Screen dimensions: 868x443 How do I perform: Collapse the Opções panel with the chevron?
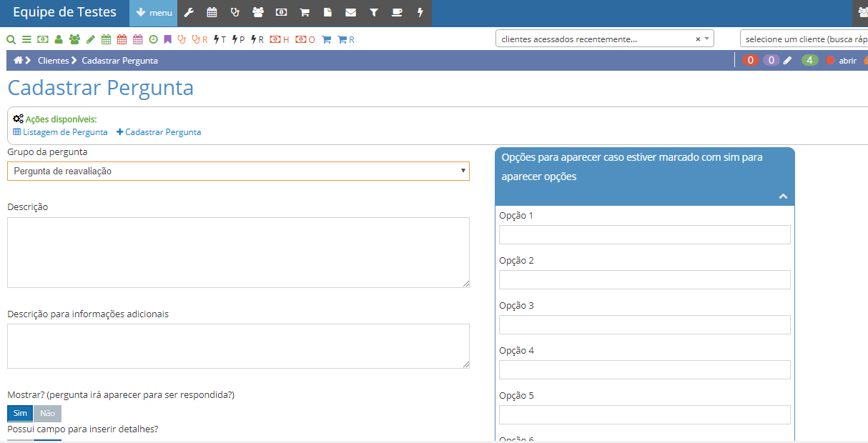click(x=783, y=196)
